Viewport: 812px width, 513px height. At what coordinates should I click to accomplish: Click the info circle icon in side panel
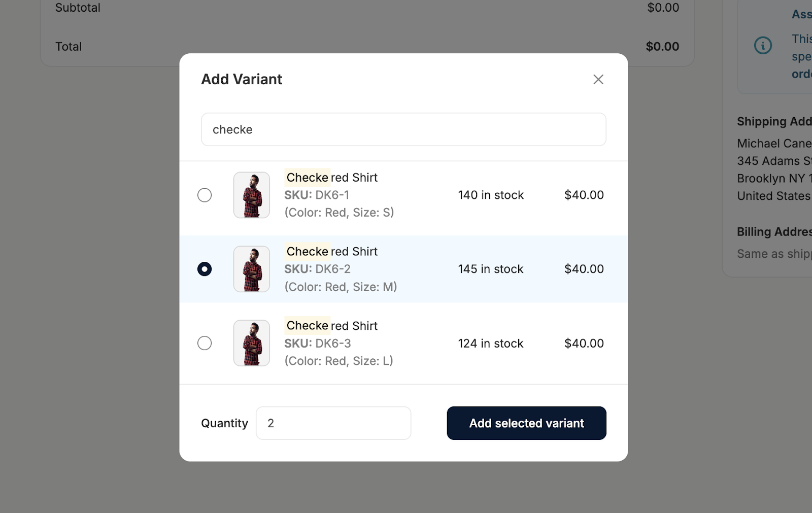tap(763, 45)
